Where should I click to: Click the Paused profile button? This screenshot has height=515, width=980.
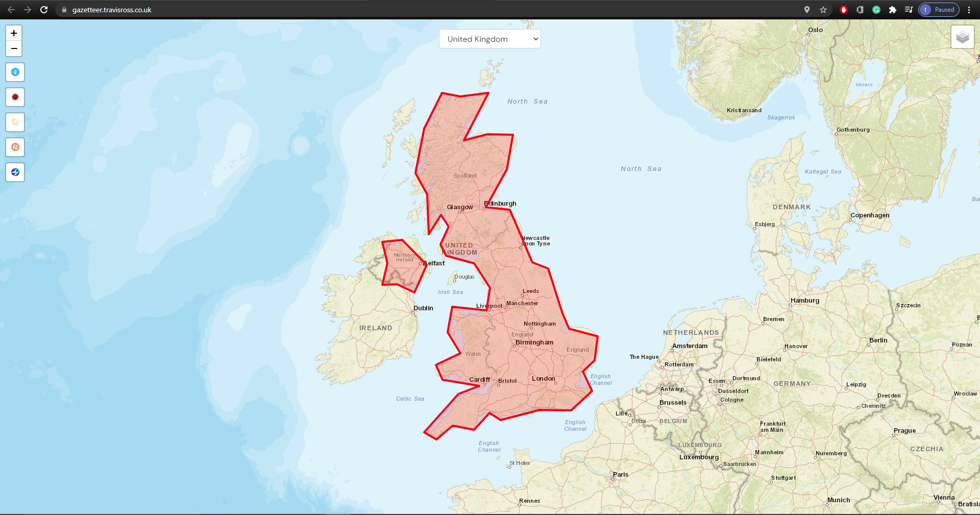coord(939,10)
